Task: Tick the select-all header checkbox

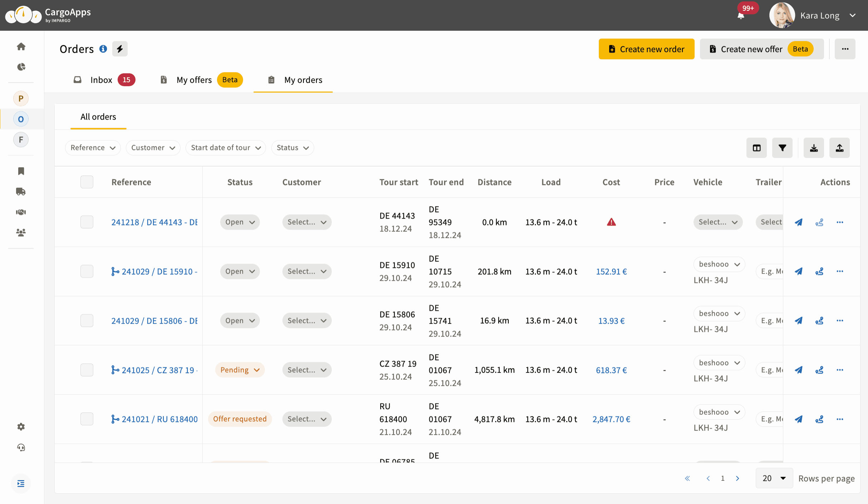Action: coord(87,182)
